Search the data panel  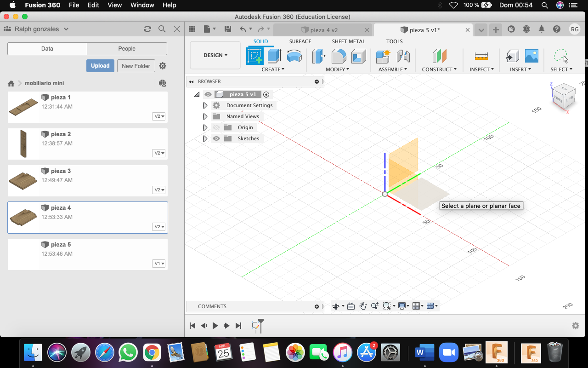(x=162, y=29)
